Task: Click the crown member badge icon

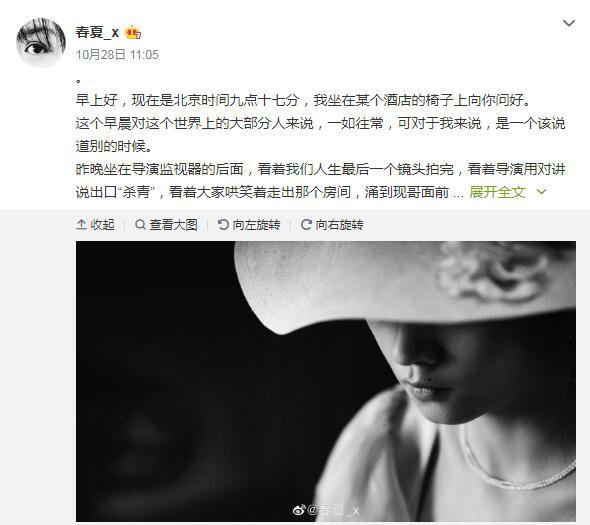Action: point(133,32)
